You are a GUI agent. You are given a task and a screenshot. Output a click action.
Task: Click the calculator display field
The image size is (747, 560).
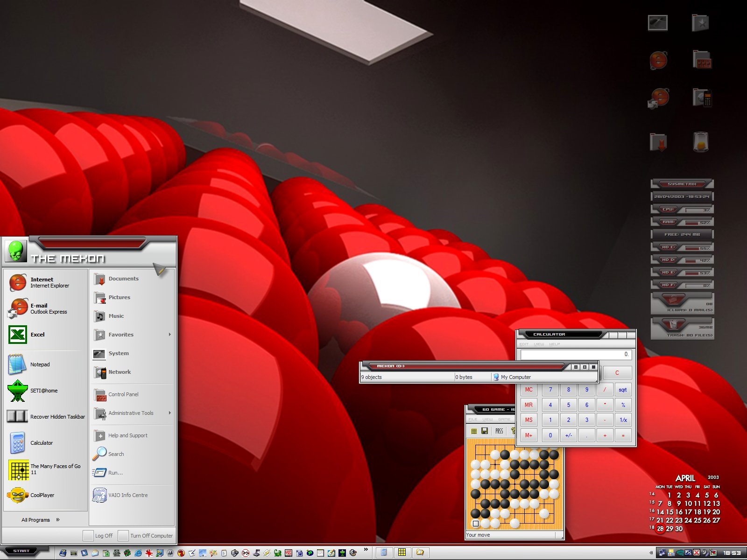coord(576,355)
